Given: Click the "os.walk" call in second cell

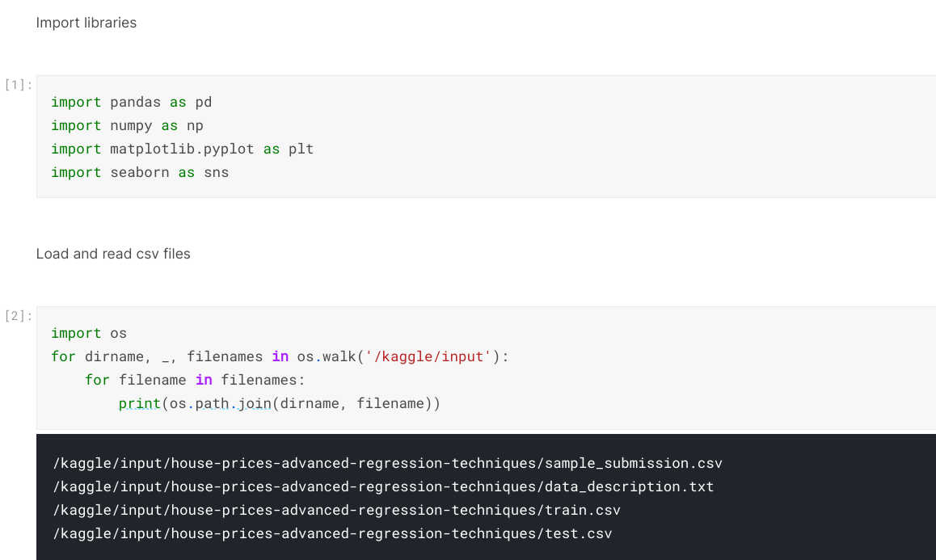Looking at the screenshot, I should pyautogui.click(x=327, y=356).
